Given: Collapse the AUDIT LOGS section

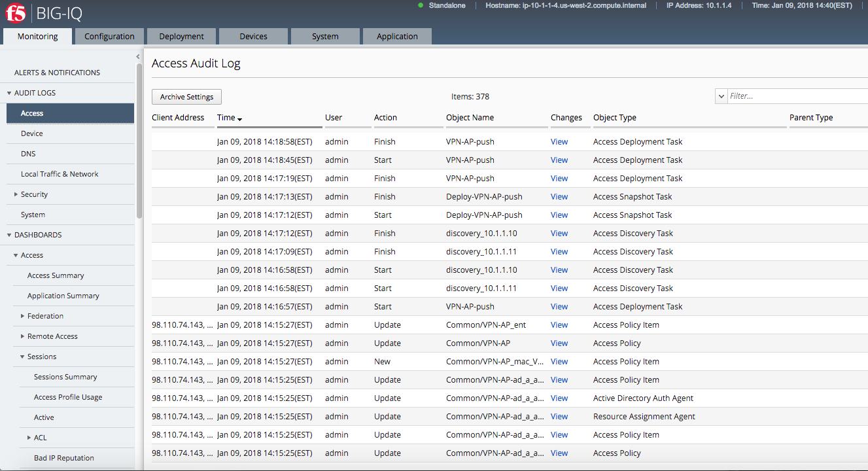Looking at the screenshot, I should [9, 93].
